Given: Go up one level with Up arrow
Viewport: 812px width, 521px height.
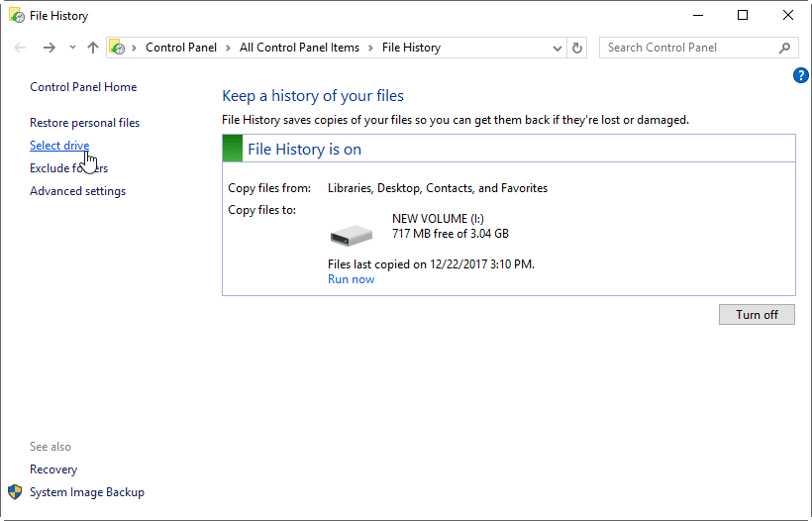Looking at the screenshot, I should point(93,48).
